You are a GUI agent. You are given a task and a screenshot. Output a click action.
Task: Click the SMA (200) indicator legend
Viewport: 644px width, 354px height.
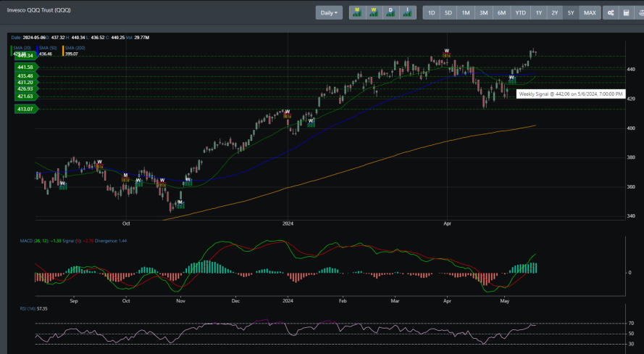(x=75, y=48)
